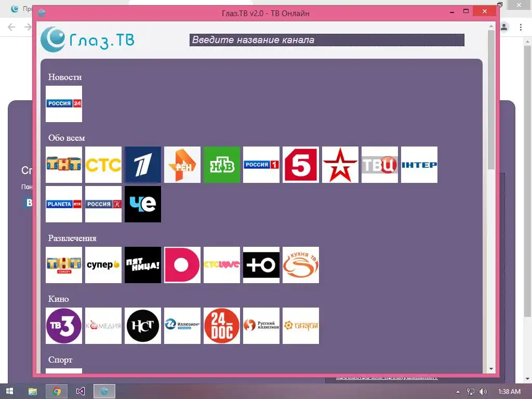Click the Спорт category heading
The image size is (532, 399).
60,360
